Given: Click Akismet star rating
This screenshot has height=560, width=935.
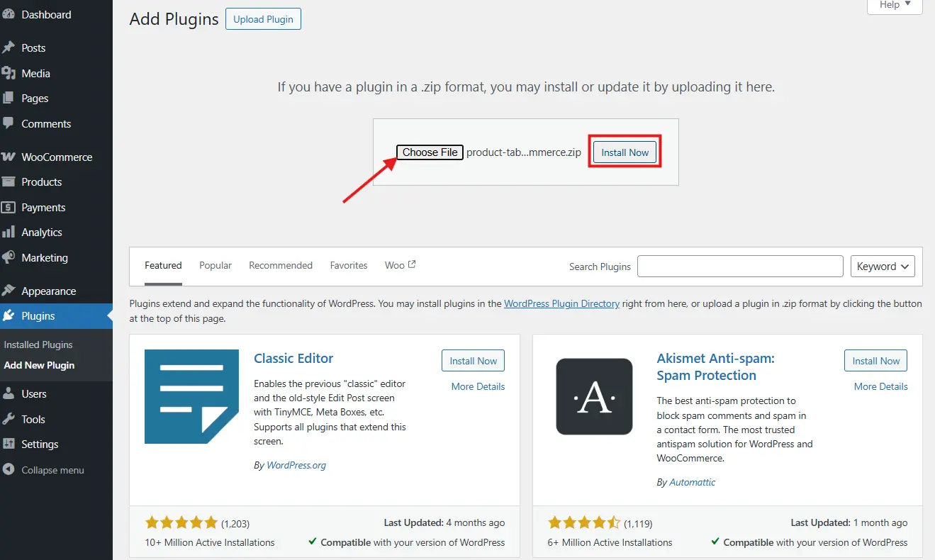Looking at the screenshot, I should pyautogui.click(x=584, y=523).
